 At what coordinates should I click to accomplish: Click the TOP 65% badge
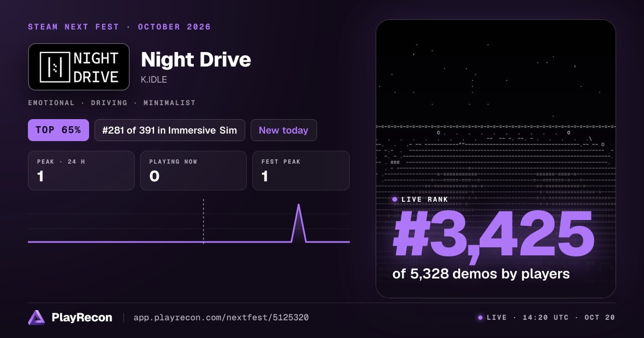point(58,130)
